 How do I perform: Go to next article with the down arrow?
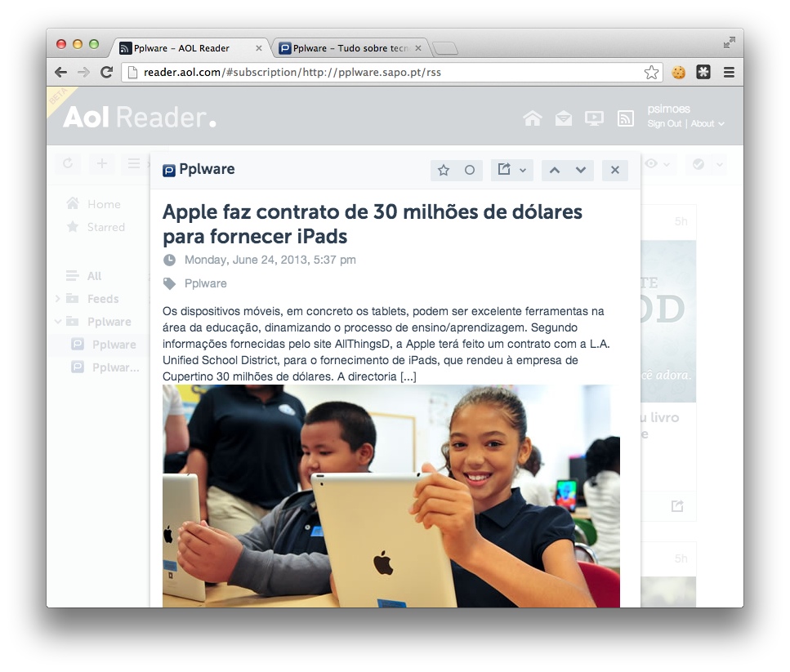tap(579, 170)
